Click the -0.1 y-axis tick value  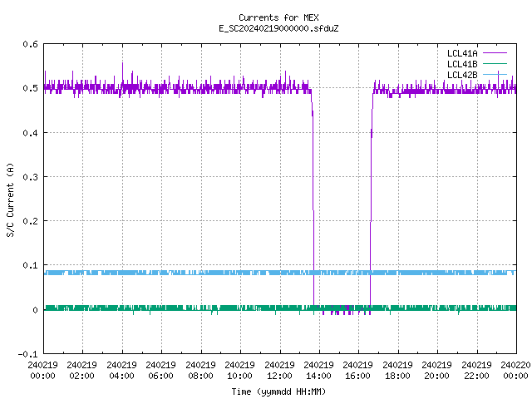pos(27,354)
